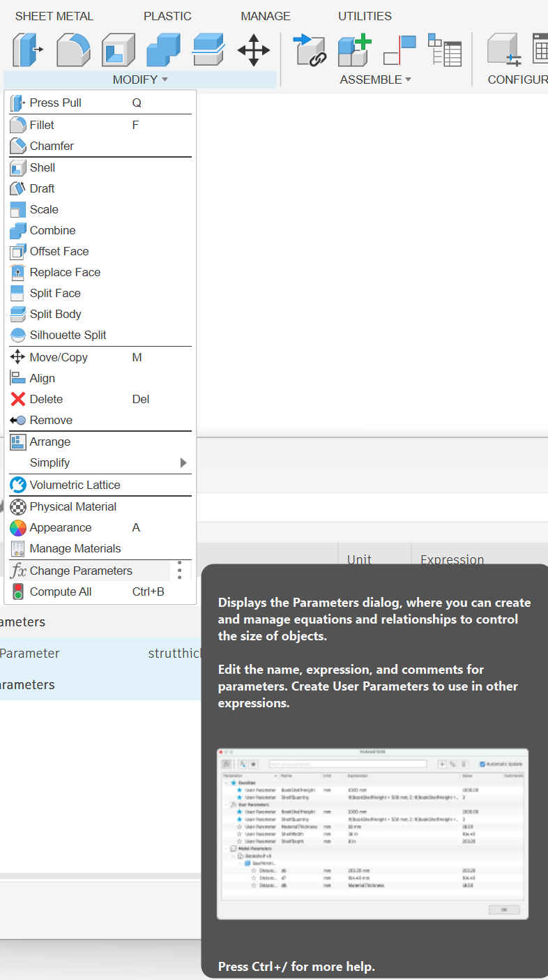This screenshot has width=548, height=980.
Task: Open the MODIFY dropdown
Action: coord(140,80)
